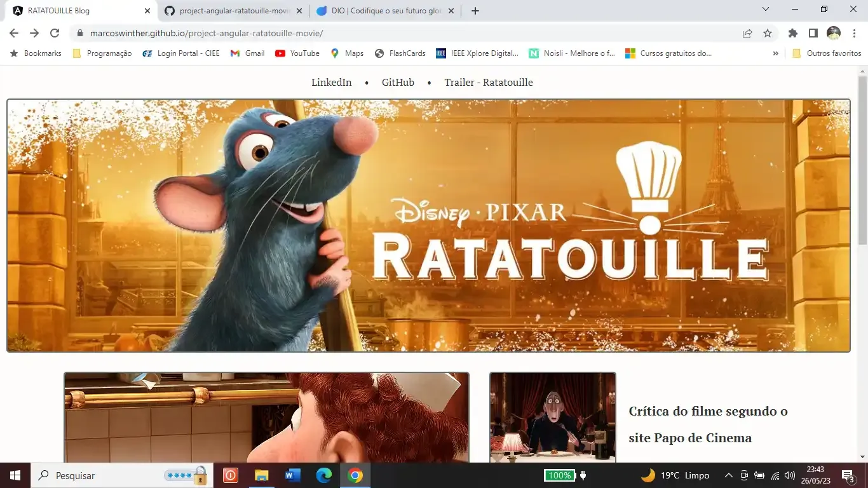868x488 pixels.
Task: Open the tab search dropdown arrow
Action: [766, 10]
